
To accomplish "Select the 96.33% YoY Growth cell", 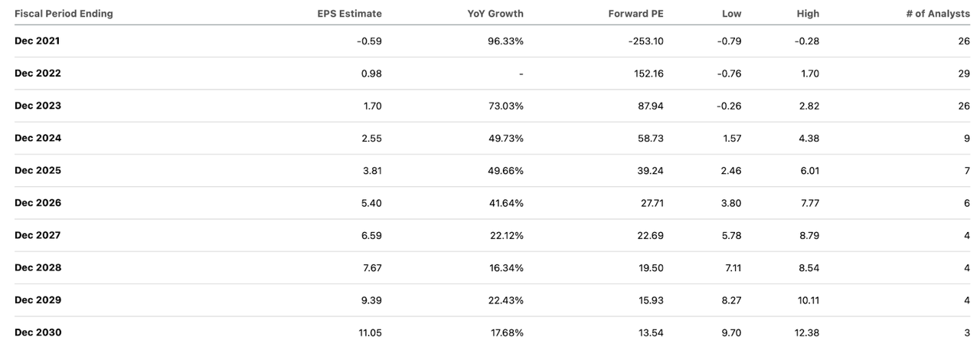I will (x=506, y=41).
